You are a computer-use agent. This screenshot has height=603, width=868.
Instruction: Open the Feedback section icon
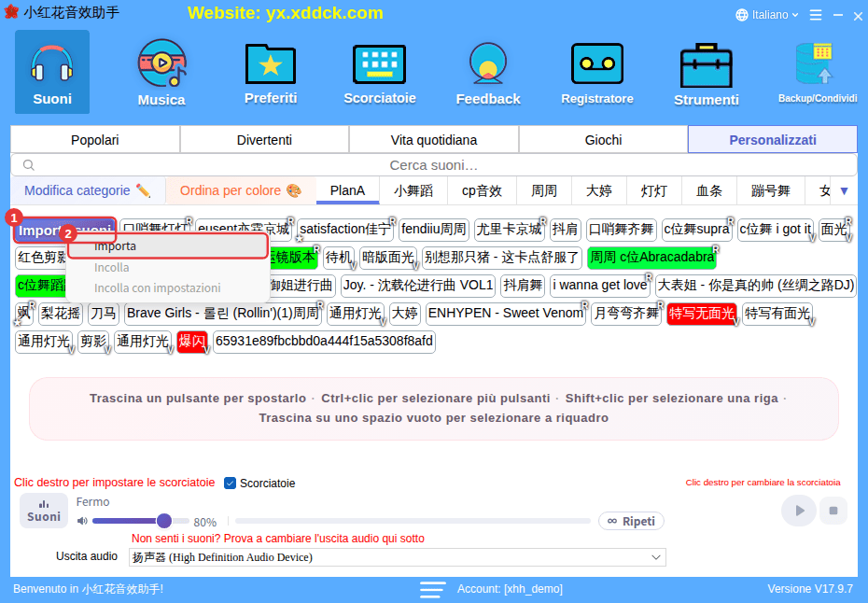point(488,72)
